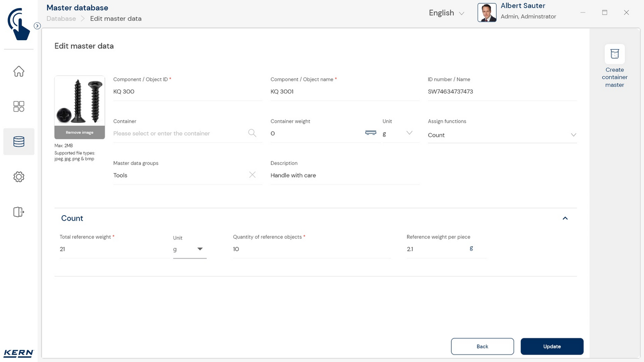Click the Description input field
644x362 pixels.
click(345, 175)
